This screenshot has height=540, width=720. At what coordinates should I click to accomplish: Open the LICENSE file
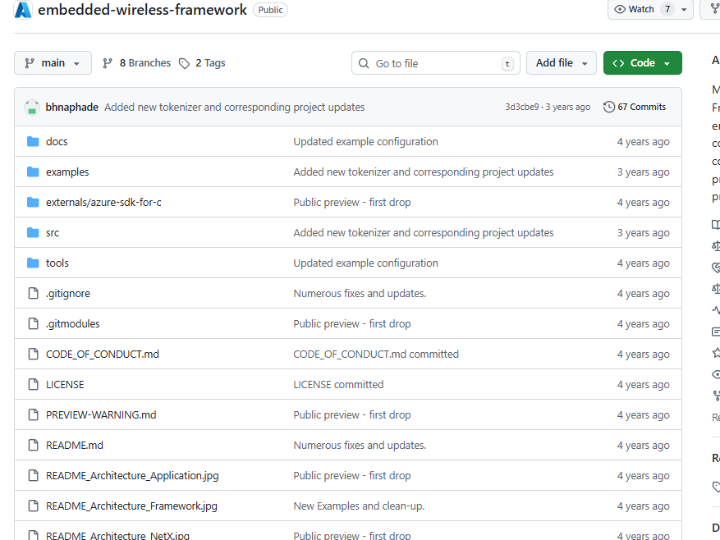65,385
